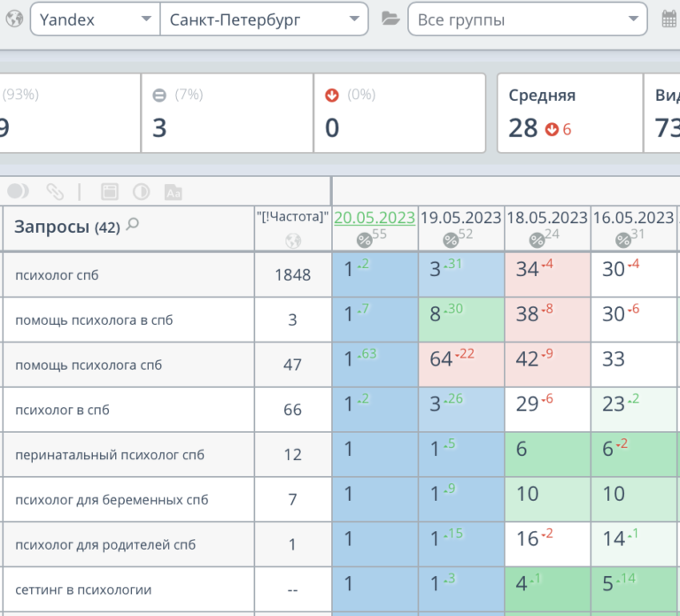This screenshot has width=680, height=616.
Task: Click the percent icon under 19.05.2023
Action: (x=451, y=240)
